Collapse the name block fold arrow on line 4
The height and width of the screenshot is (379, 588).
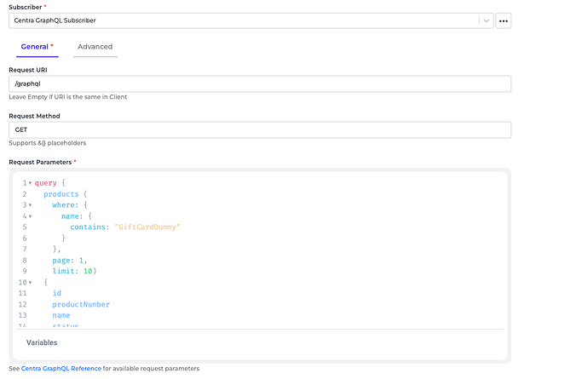click(31, 216)
